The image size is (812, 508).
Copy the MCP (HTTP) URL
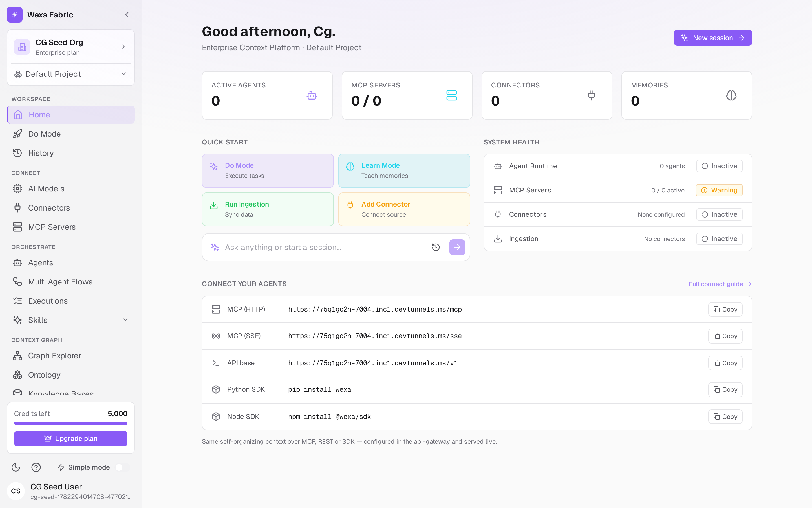725,309
